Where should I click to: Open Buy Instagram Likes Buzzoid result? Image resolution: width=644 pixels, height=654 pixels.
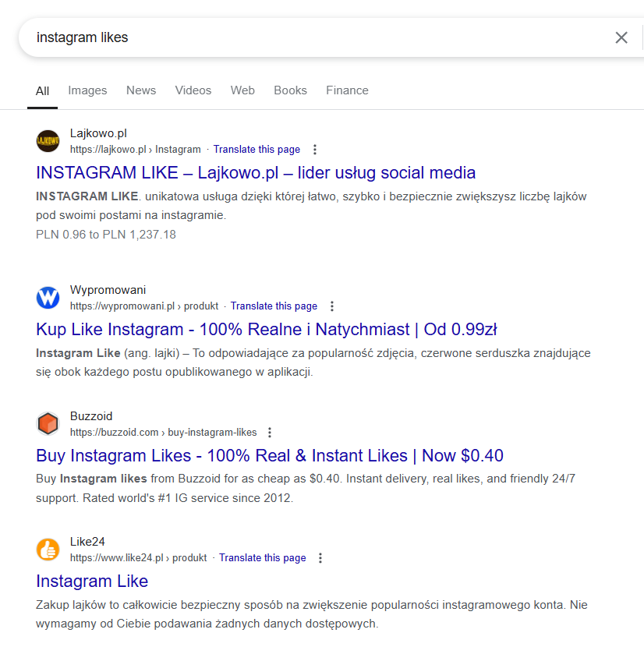270,456
